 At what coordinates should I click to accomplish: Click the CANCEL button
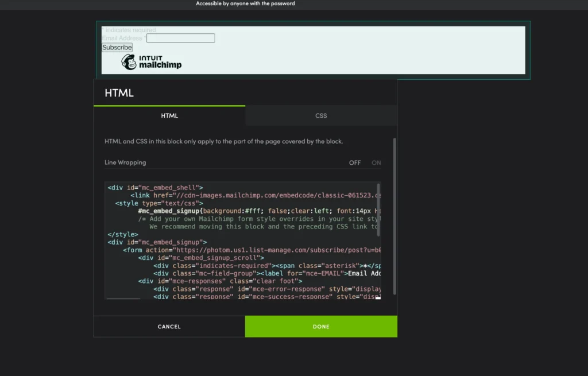click(169, 326)
